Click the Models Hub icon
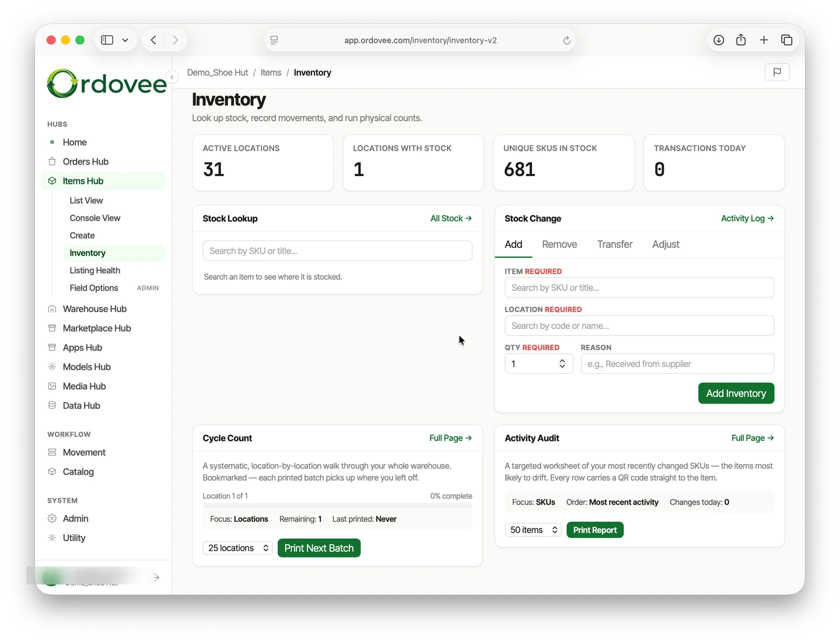Screen dimensions: 840x641 coord(52,367)
